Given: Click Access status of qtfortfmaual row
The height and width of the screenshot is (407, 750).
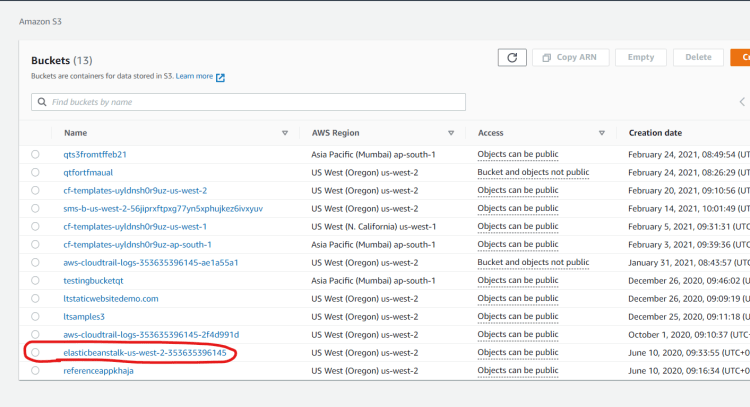Looking at the screenshot, I should tap(533, 172).
